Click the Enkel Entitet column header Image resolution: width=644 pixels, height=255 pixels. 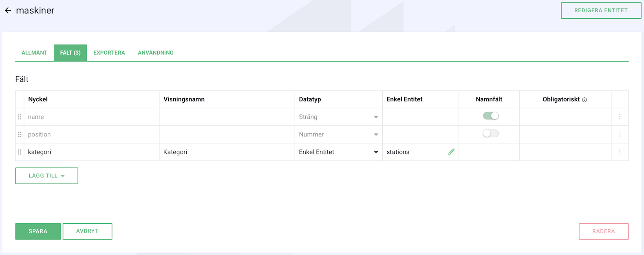pos(404,99)
